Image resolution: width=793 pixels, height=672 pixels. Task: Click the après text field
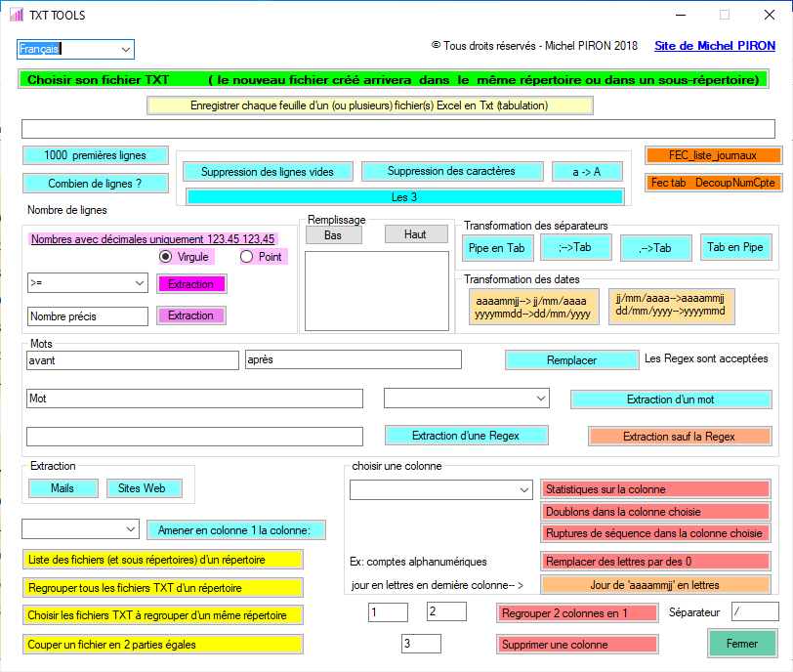click(353, 359)
